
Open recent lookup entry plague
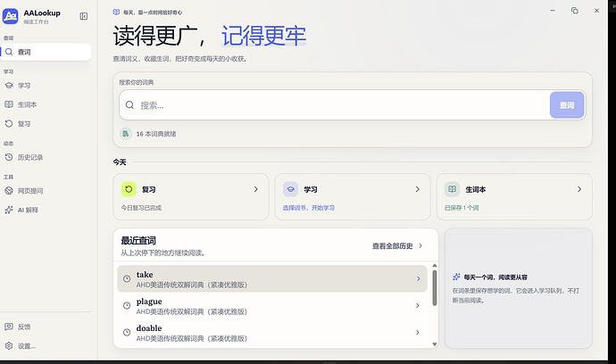[x=272, y=305]
